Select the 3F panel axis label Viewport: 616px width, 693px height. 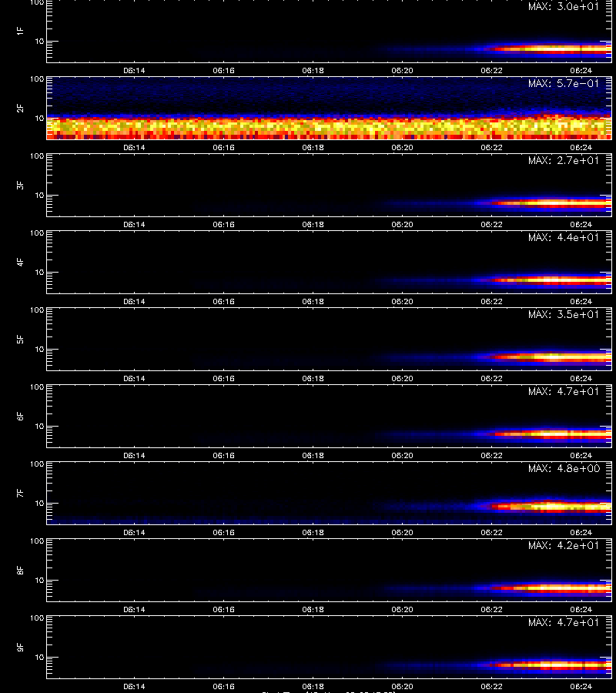[20, 185]
